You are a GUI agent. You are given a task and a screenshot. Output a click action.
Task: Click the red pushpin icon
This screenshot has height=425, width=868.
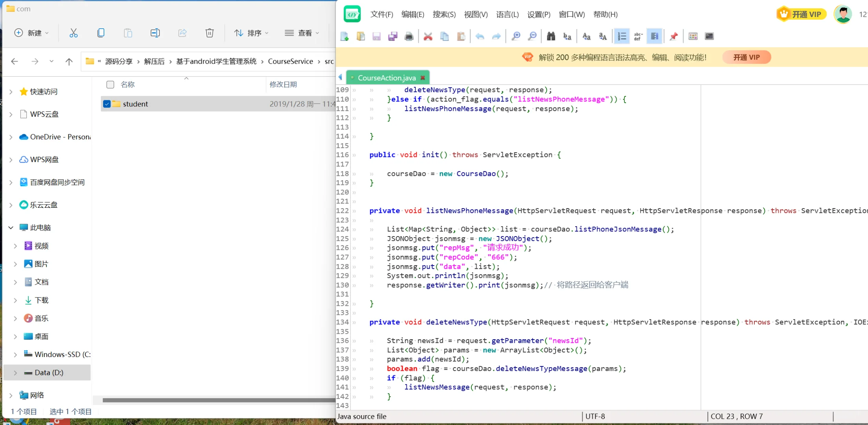click(x=674, y=36)
